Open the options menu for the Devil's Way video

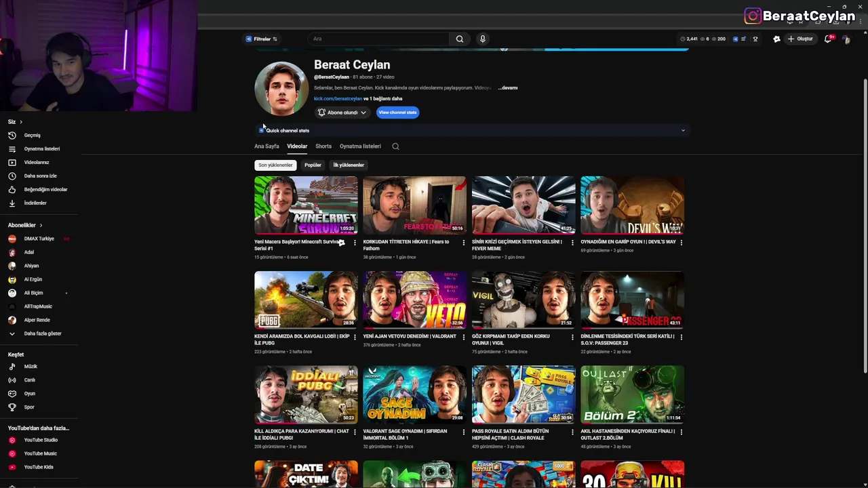(682, 243)
